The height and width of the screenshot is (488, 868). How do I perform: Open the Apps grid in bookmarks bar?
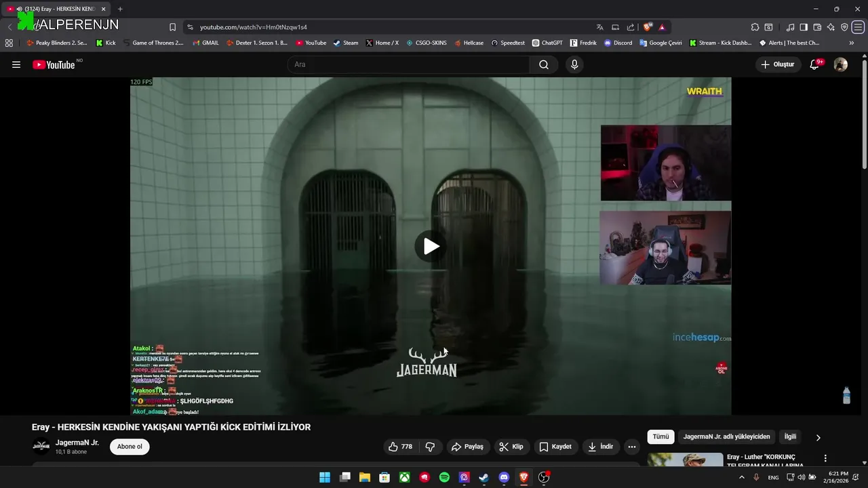9,43
